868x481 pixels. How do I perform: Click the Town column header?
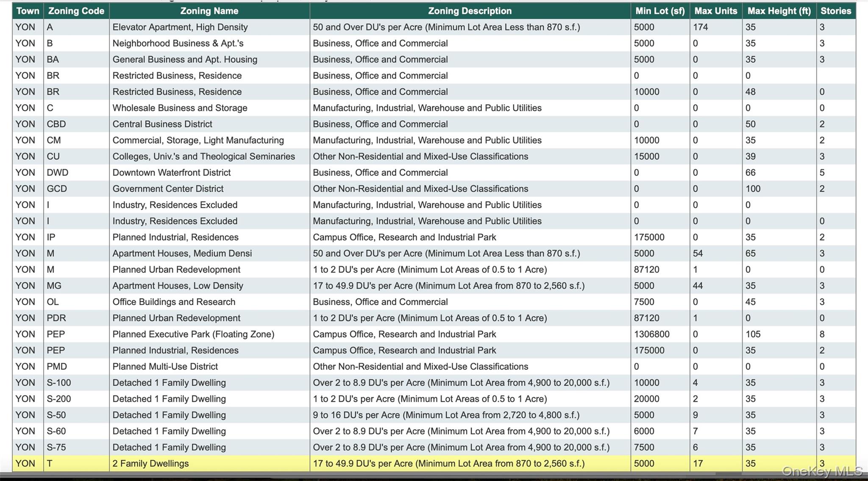tap(28, 11)
